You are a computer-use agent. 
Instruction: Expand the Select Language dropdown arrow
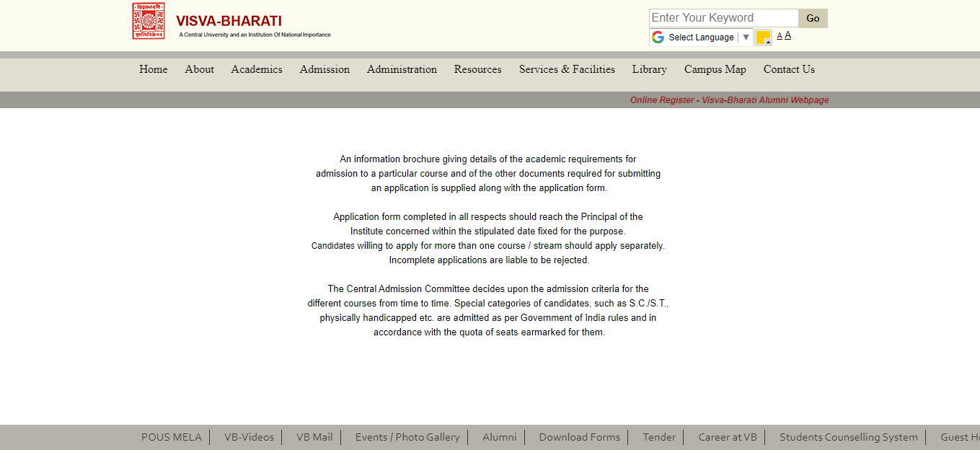click(x=746, y=36)
